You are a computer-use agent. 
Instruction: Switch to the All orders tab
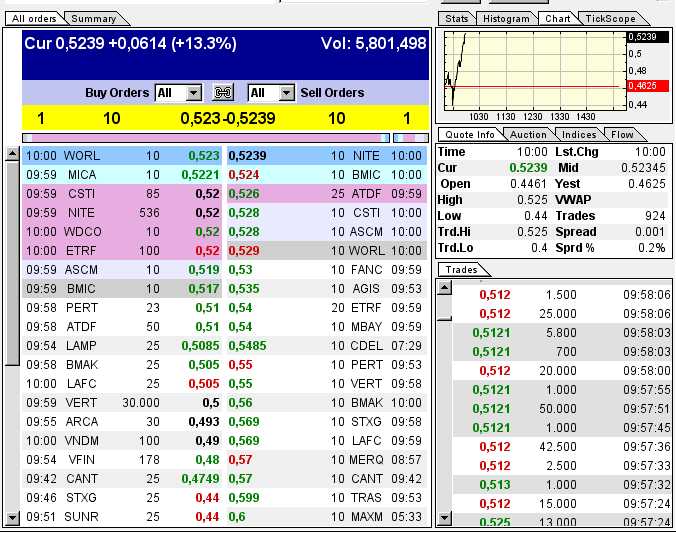(x=34, y=19)
